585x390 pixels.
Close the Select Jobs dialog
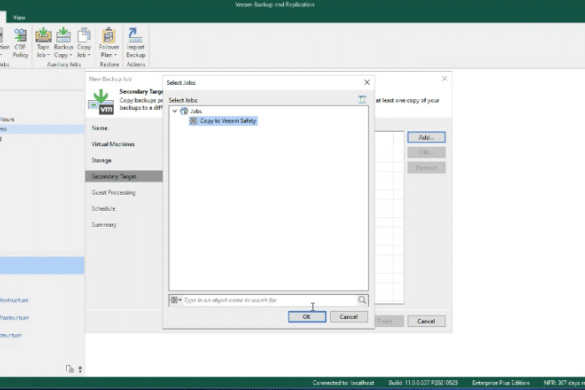[x=367, y=82]
